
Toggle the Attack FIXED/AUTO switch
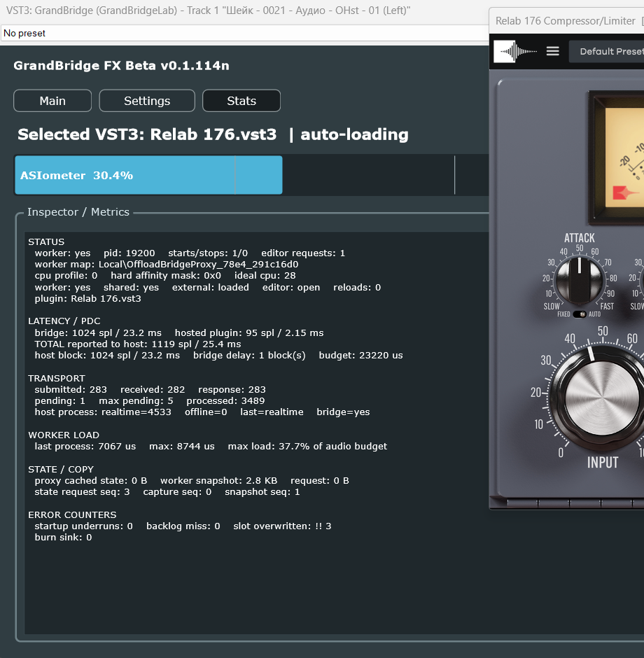click(580, 314)
